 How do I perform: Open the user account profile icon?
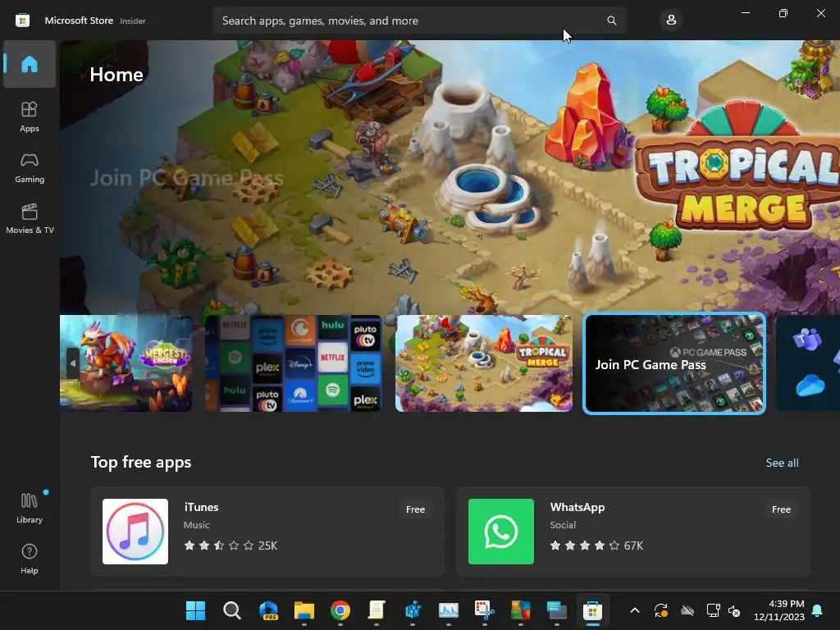[x=671, y=21]
